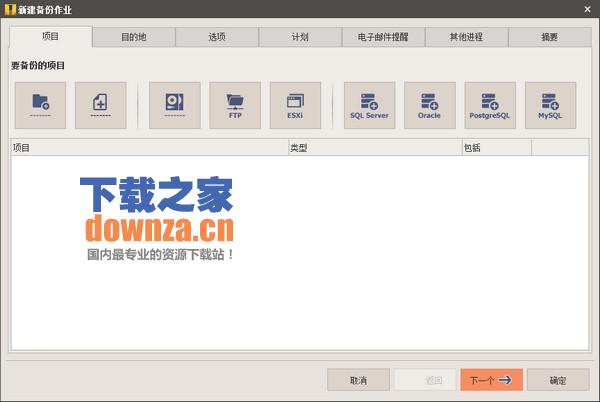Add a SQL Server database

click(x=369, y=105)
